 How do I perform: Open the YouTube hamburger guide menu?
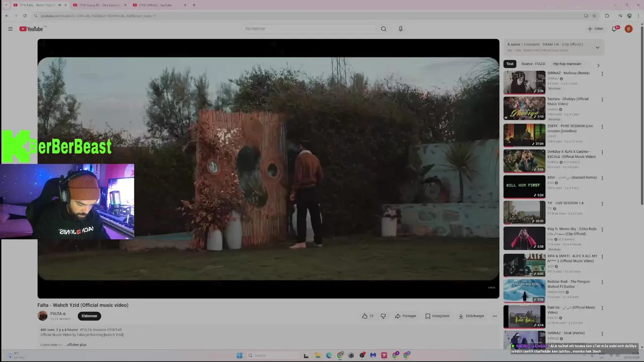tap(10, 29)
